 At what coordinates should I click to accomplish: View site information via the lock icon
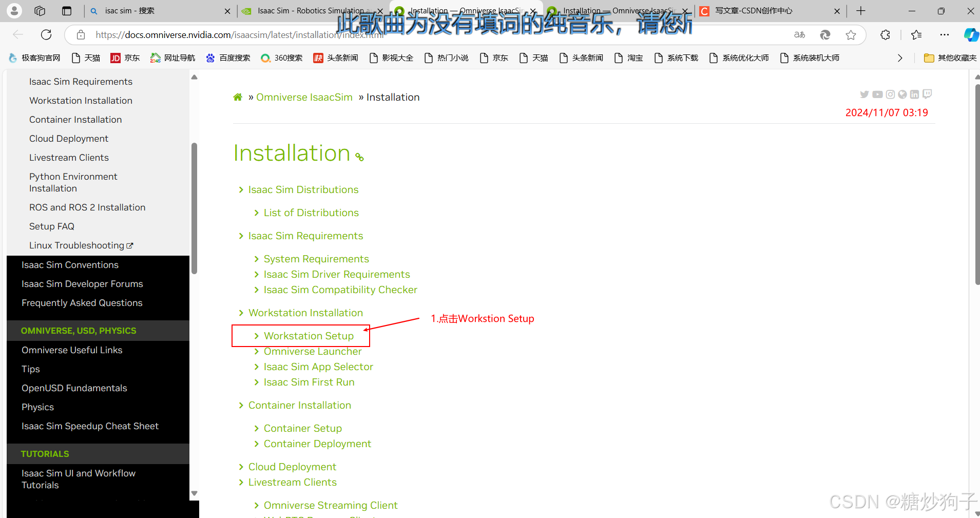pos(81,35)
